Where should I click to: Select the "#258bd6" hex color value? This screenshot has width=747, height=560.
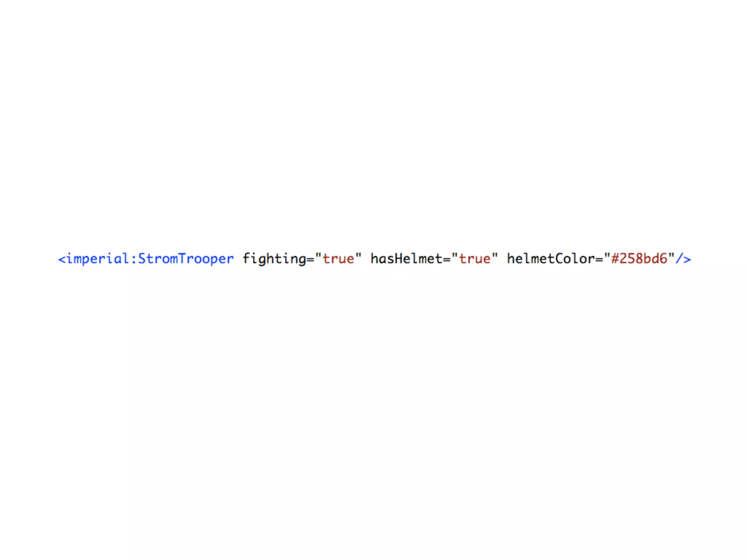pyautogui.click(x=639, y=258)
